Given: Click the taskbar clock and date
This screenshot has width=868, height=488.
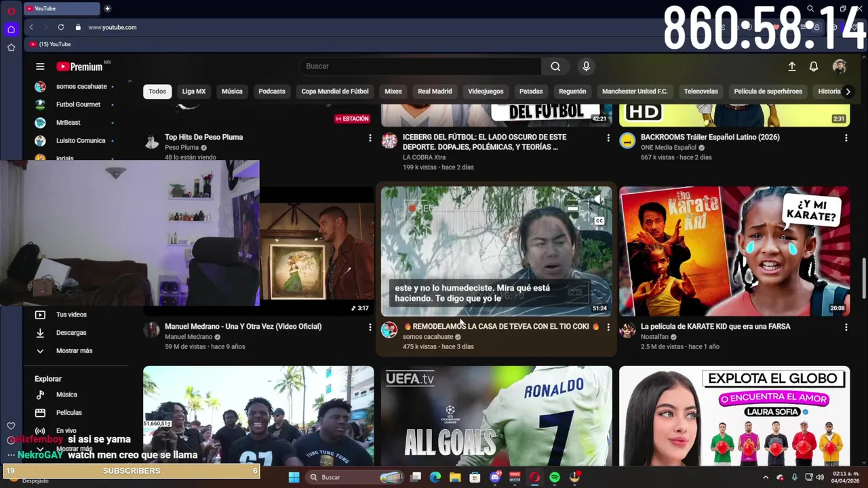Looking at the screenshot, I should (846, 477).
